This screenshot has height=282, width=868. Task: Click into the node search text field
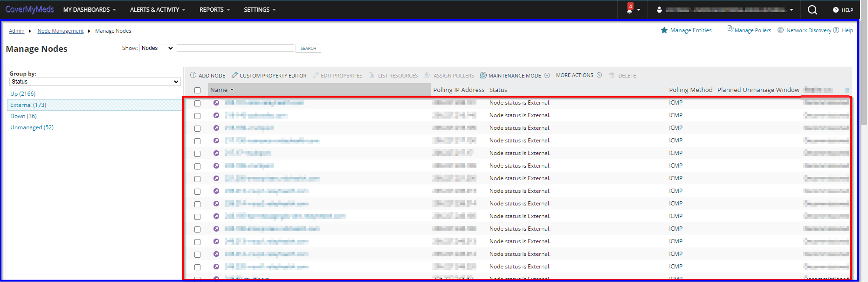(x=235, y=48)
